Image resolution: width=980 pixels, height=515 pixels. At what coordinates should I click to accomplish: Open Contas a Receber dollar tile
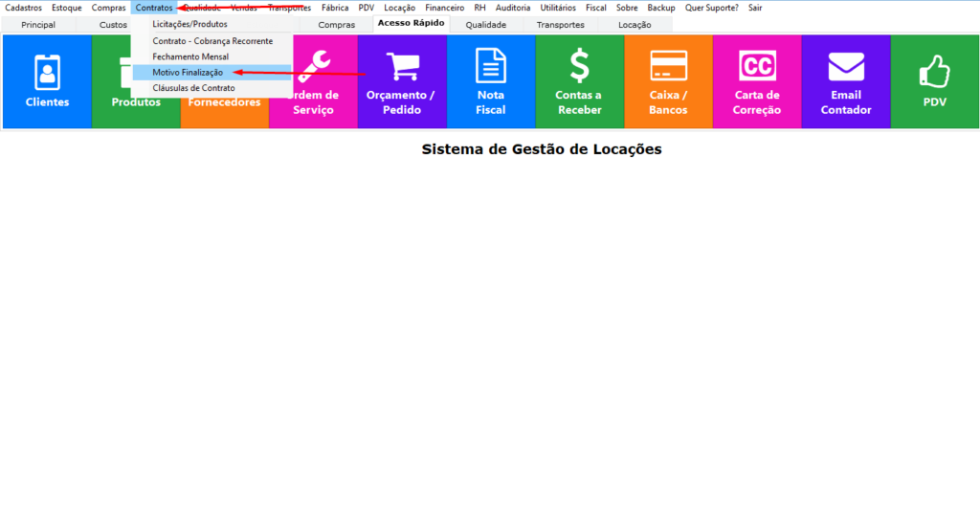coord(579,81)
